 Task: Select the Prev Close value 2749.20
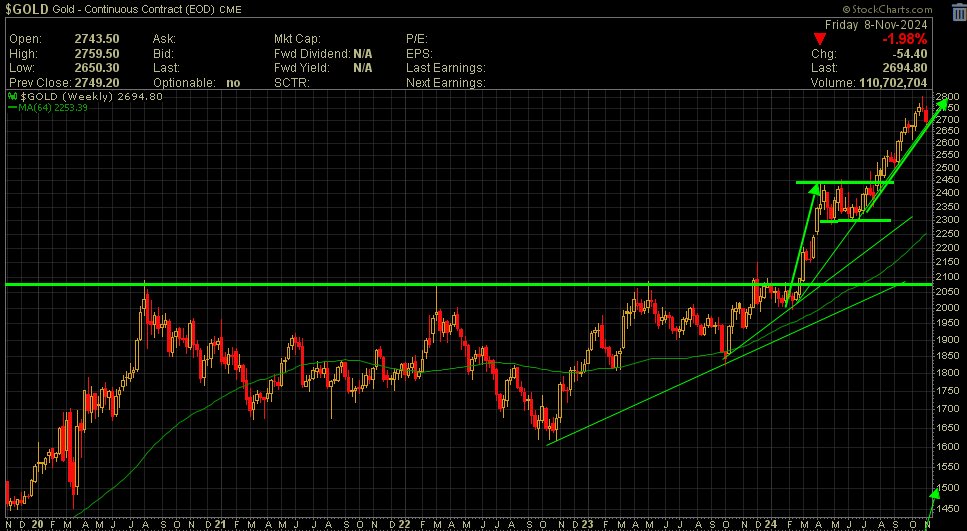point(97,83)
